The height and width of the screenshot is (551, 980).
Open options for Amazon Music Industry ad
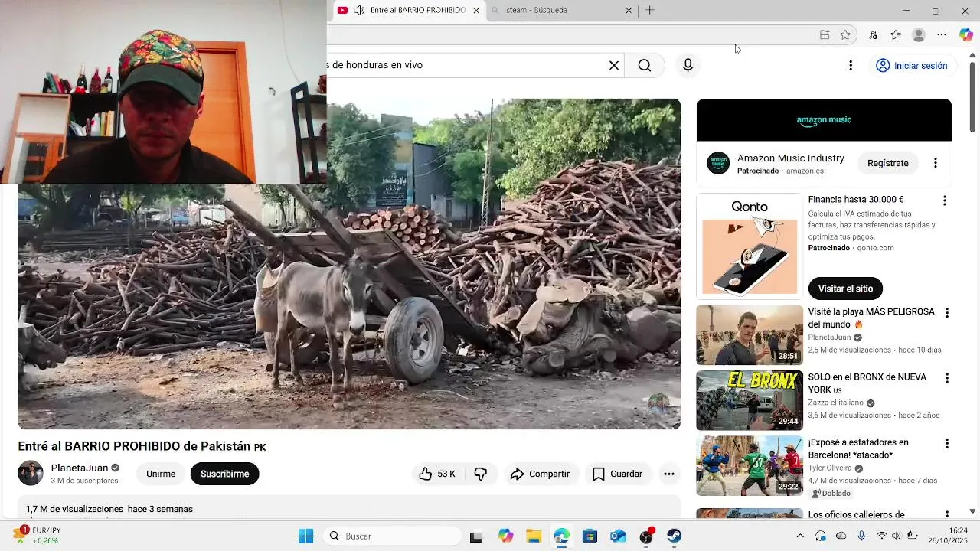(935, 163)
